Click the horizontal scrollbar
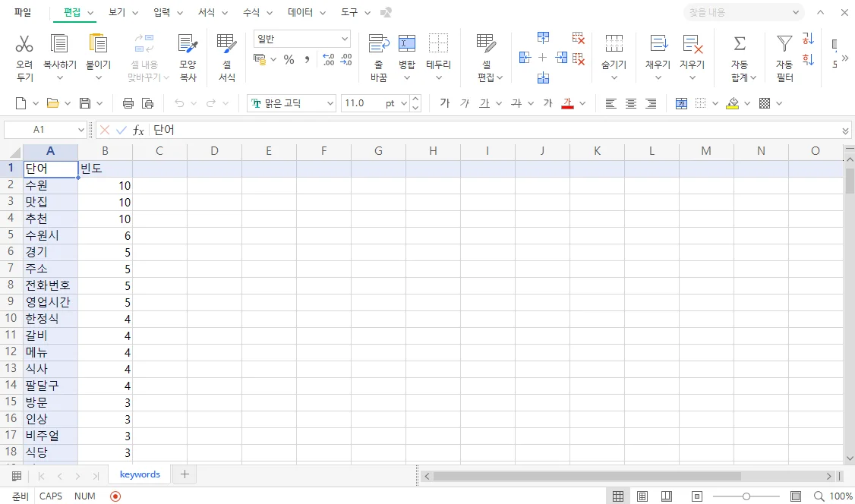The image size is (855, 504). pos(587,476)
